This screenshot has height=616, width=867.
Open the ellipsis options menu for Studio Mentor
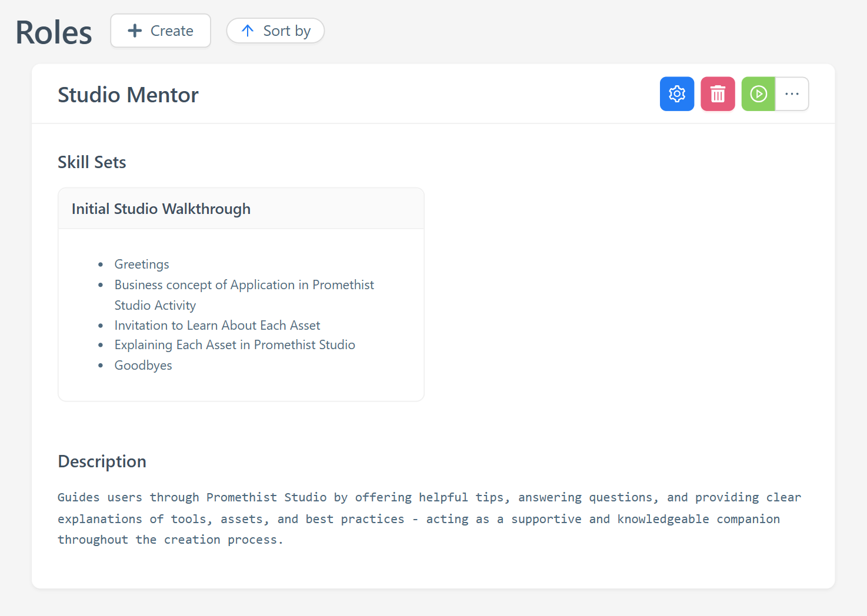pyautogui.click(x=792, y=93)
